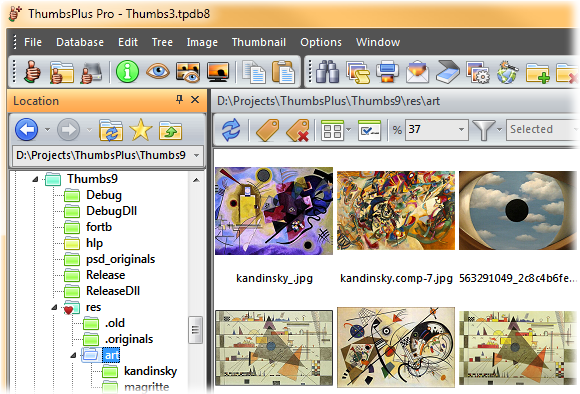Image resolution: width=580 pixels, height=394 pixels.
Task: Click the refresh folder tree icon
Action: tap(111, 130)
